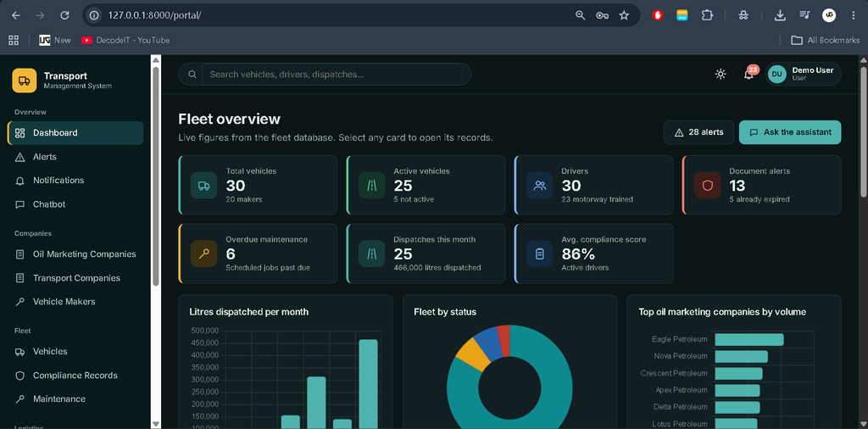Click the 'Scheduled jobs past due' text
Screen dimensions: 868x429
[267, 267]
